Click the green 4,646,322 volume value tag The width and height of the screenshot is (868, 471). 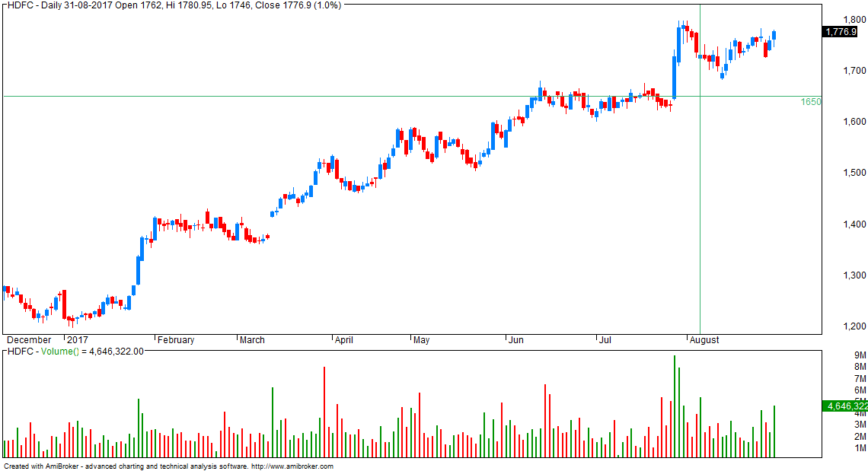tap(844, 407)
